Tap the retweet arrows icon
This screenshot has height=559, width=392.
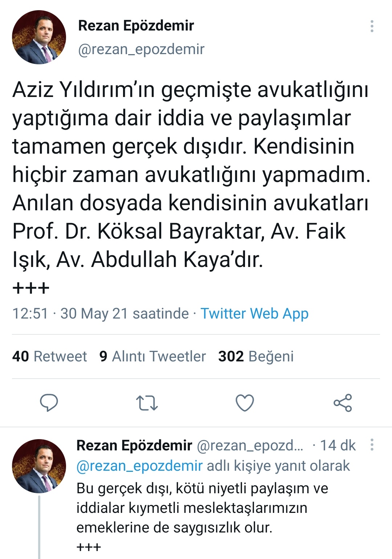click(x=147, y=403)
